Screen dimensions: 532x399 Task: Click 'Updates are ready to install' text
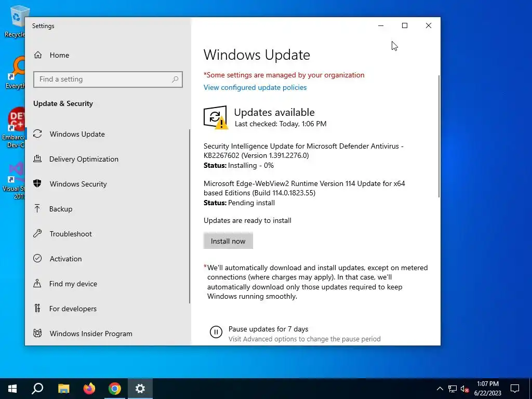247,220
